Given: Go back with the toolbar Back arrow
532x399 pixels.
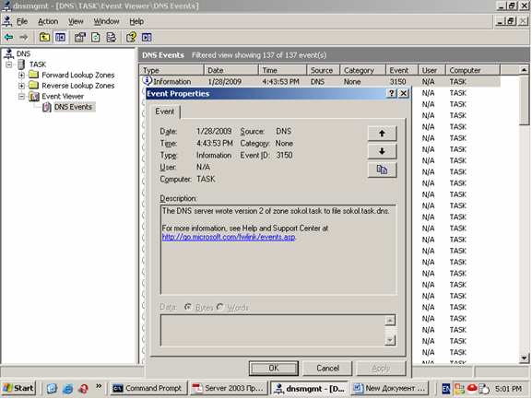Looking at the screenshot, I should [9, 37].
